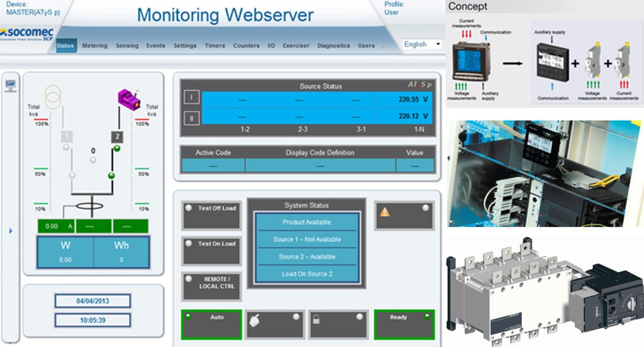
Task: Click the current transformer symbol
Action: tap(90, 206)
